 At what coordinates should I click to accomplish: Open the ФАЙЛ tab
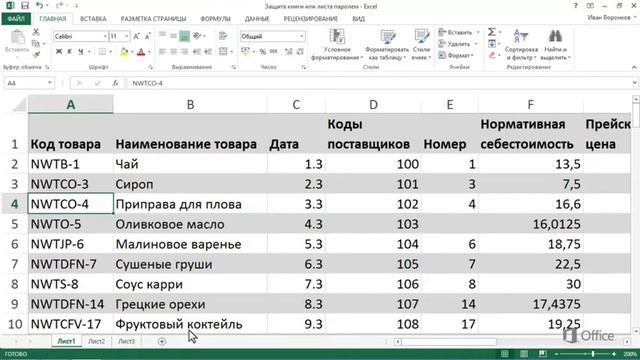[16, 19]
